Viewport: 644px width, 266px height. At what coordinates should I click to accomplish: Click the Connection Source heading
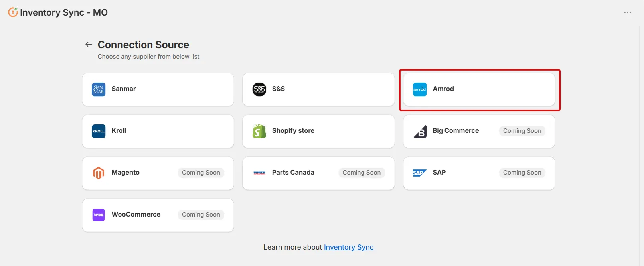point(143,45)
